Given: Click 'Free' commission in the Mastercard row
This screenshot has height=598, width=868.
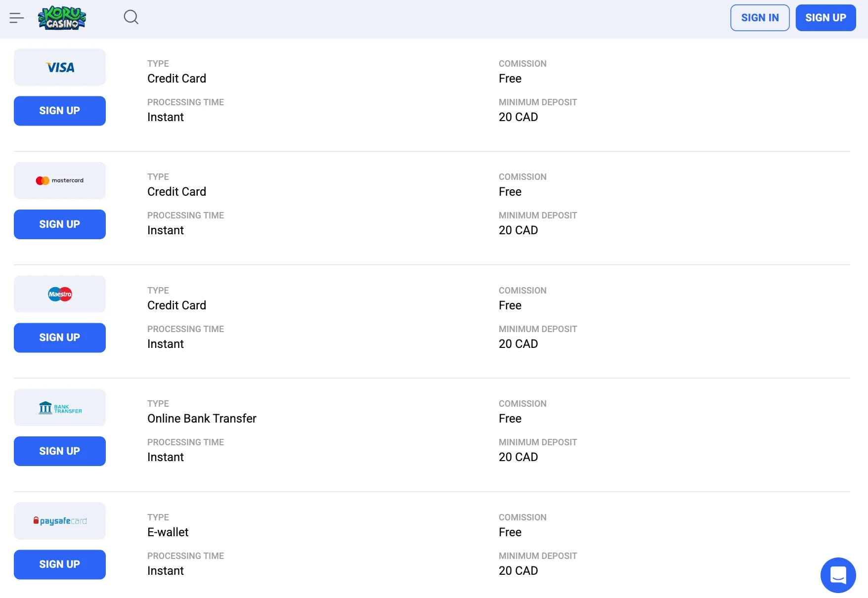Looking at the screenshot, I should (510, 192).
